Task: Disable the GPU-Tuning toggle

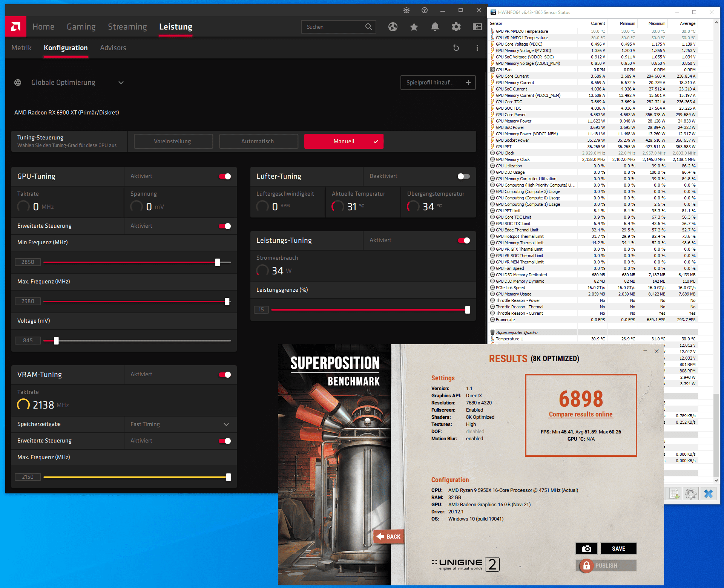Action: click(x=225, y=176)
